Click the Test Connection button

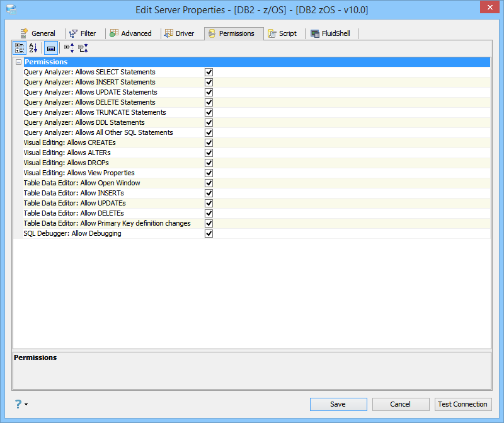pos(462,404)
